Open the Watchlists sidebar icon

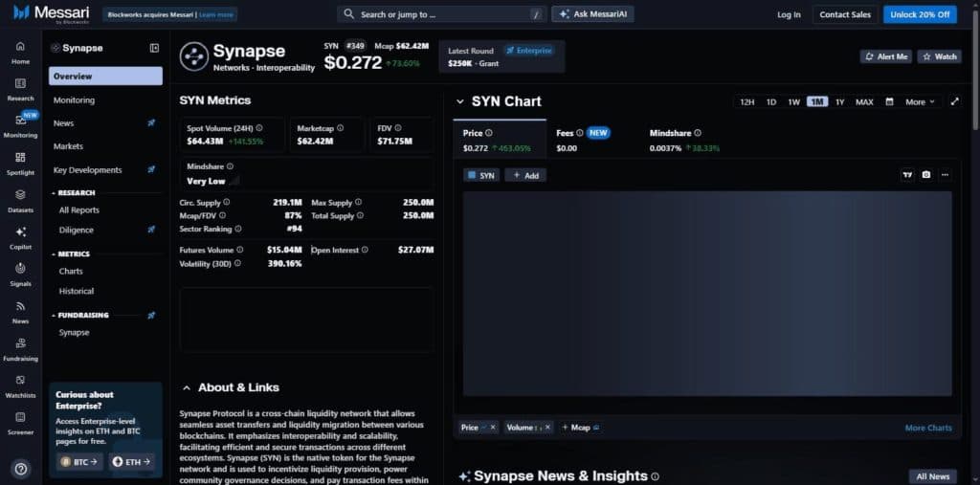tap(20, 380)
